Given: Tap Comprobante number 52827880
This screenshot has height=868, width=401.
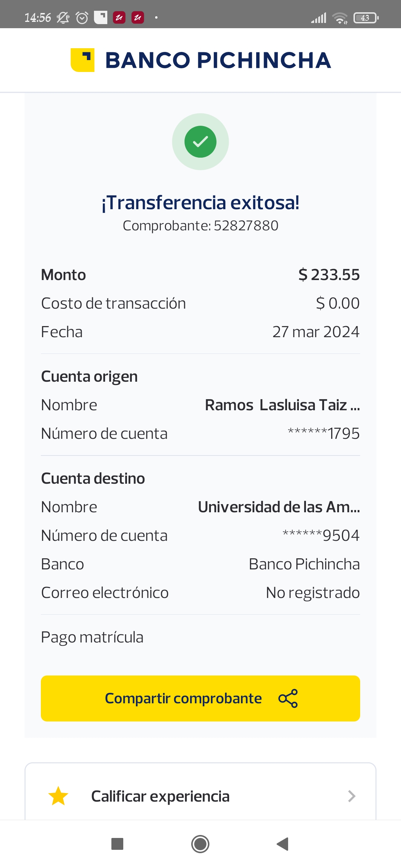Looking at the screenshot, I should pyautogui.click(x=200, y=226).
